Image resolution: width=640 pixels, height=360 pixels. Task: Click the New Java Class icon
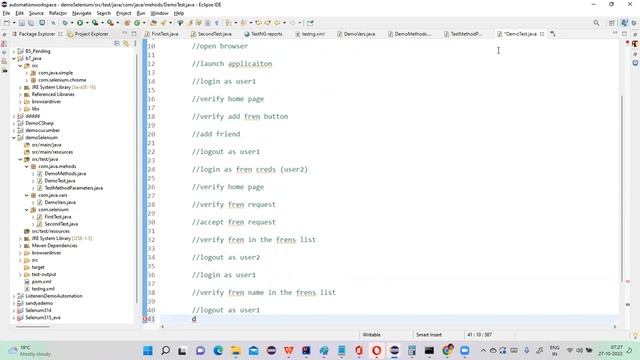tap(137, 23)
